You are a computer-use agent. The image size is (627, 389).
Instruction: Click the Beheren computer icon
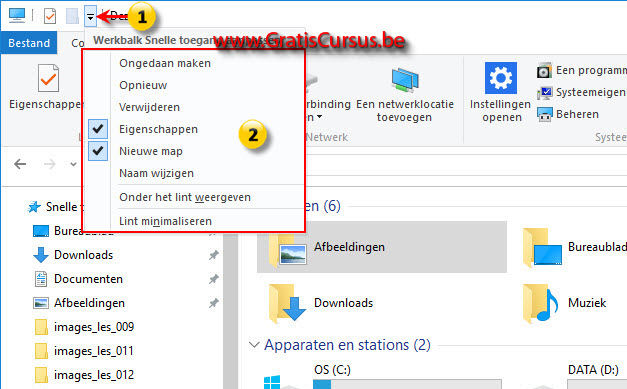(x=545, y=114)
